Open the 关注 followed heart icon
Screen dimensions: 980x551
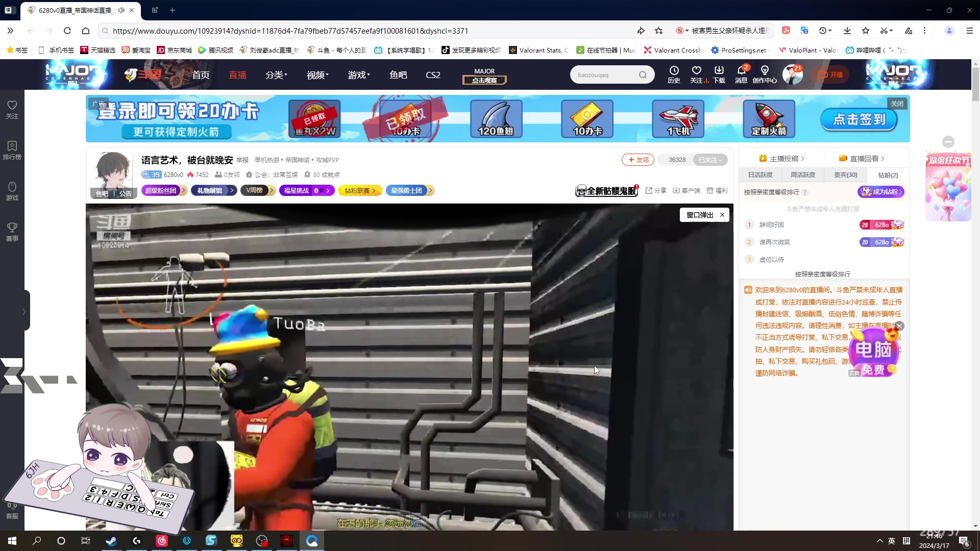(x=697, y=74)
